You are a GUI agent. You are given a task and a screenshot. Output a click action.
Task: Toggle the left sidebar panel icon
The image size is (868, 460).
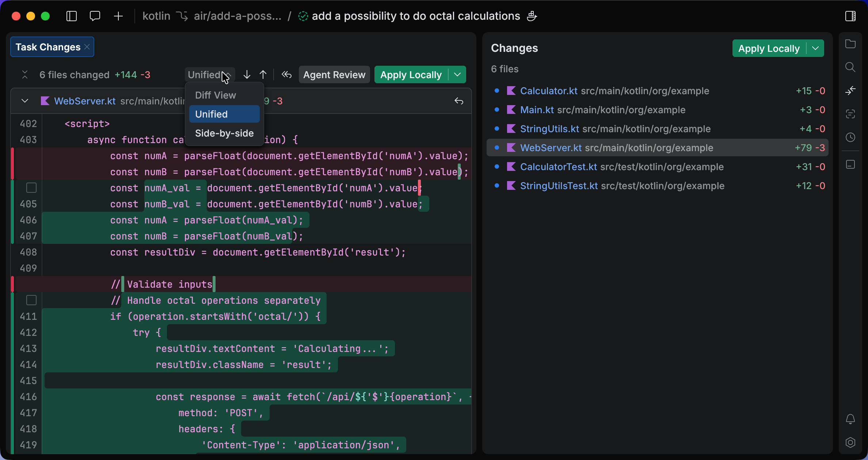[x=72, y=16]
